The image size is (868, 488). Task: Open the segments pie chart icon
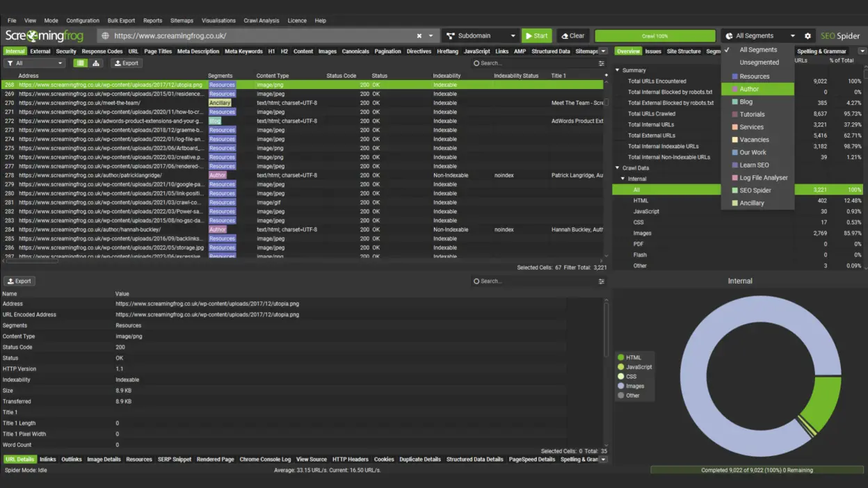[x=730, y=35]
